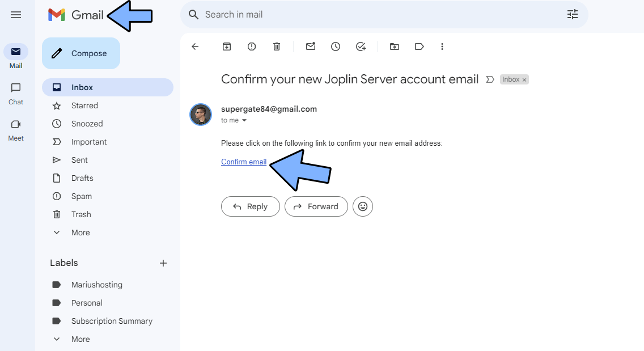Expand recipient details next to "to me"
The height and width of the screenshot is (351, 644).
(x=244, y=121)
